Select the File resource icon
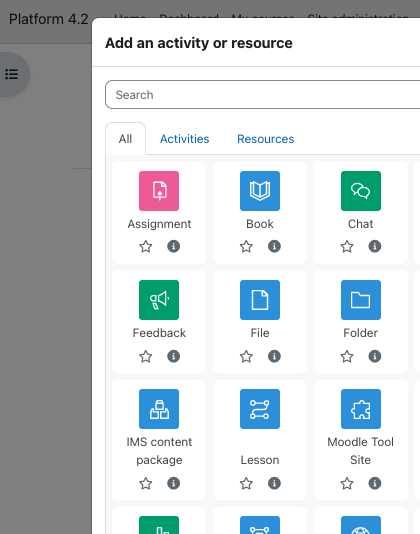Image resolution: width=420 pixels, height=534 pixels. coord(260,300)
